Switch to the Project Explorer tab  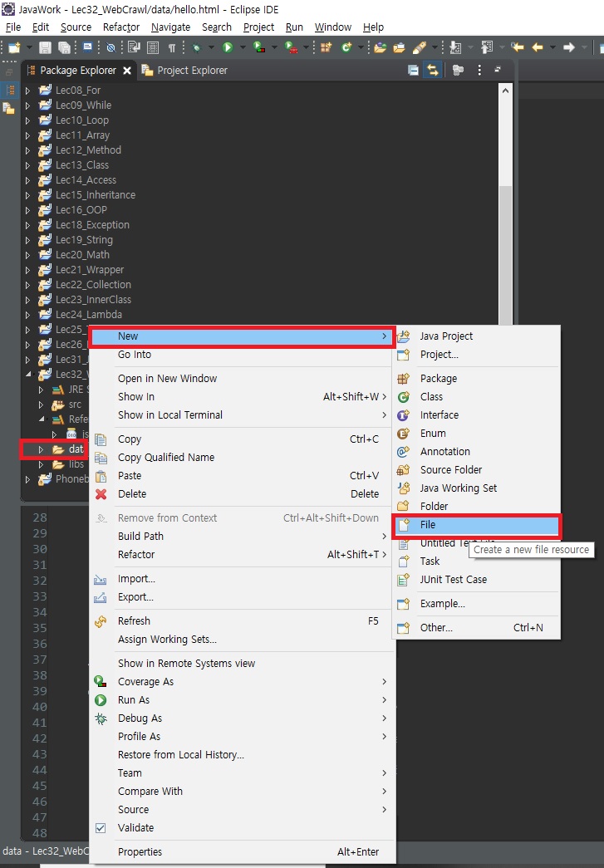185,71
